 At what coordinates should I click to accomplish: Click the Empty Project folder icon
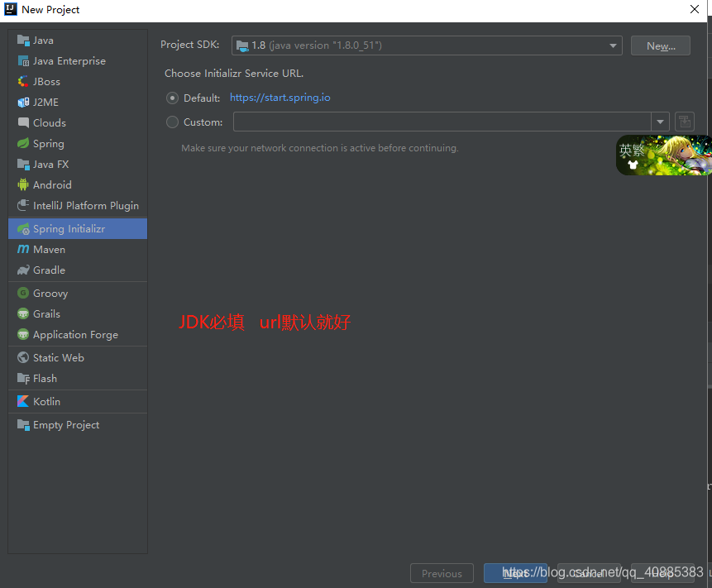[x=23, y=425]
